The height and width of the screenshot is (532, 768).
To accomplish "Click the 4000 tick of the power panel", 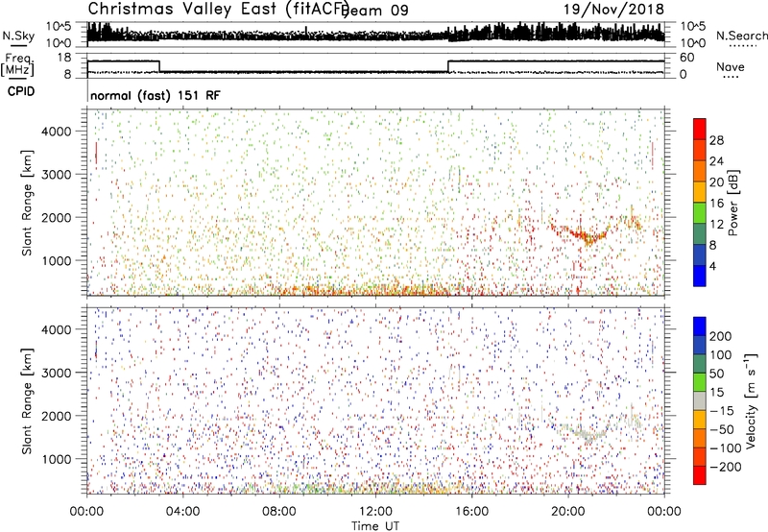I will (57, 132).
